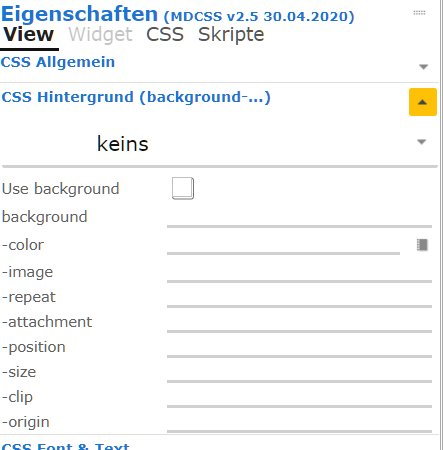Open the 'keins' dropdown

(220, 144)
